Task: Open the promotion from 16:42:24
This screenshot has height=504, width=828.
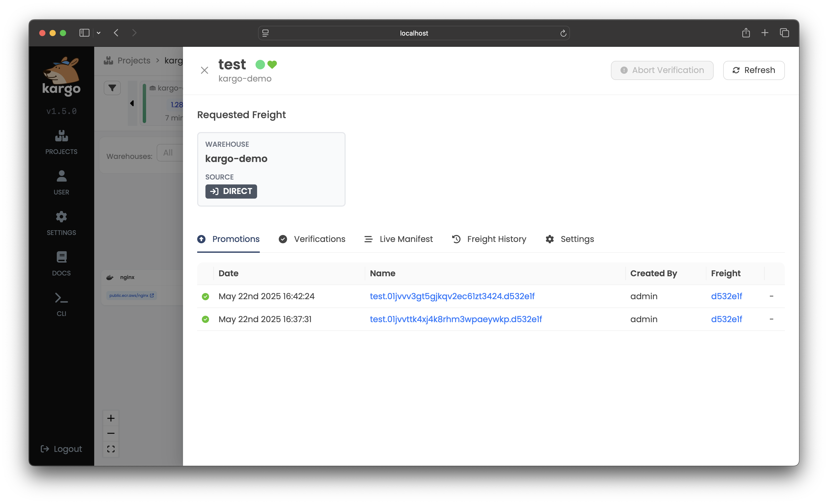Action: coord(452,296)
